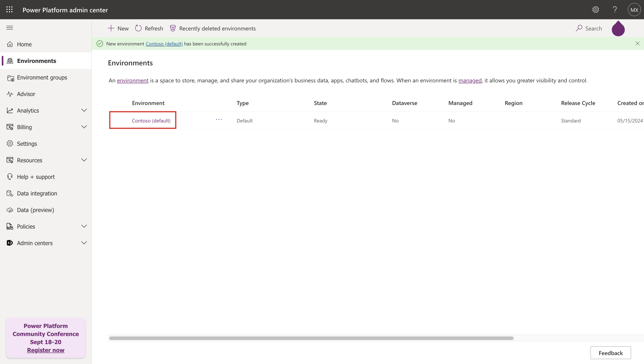Open the app launcher waffle icon
This screenshot has height=364, width=644.
click(9, 10)
